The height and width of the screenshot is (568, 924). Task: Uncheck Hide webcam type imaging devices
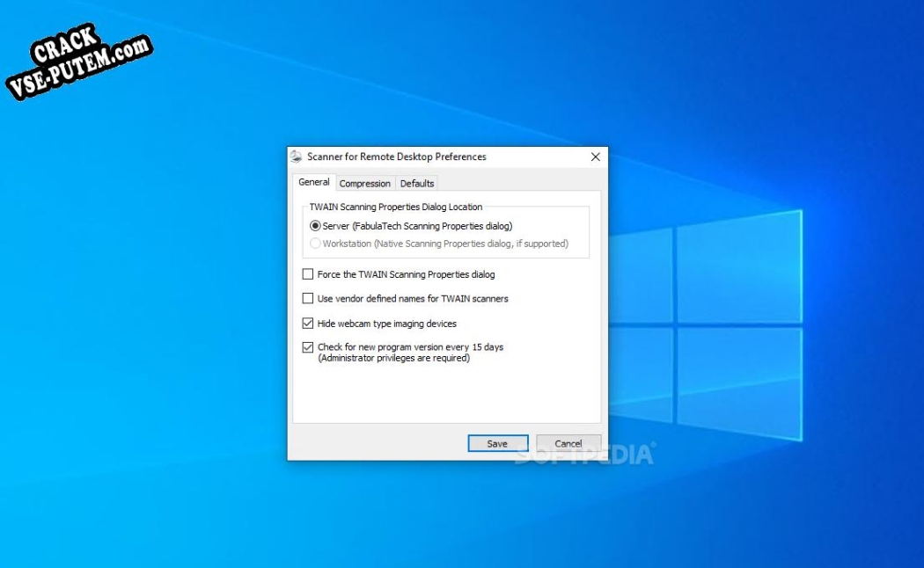pyautogui.click(x=309, y=324)
